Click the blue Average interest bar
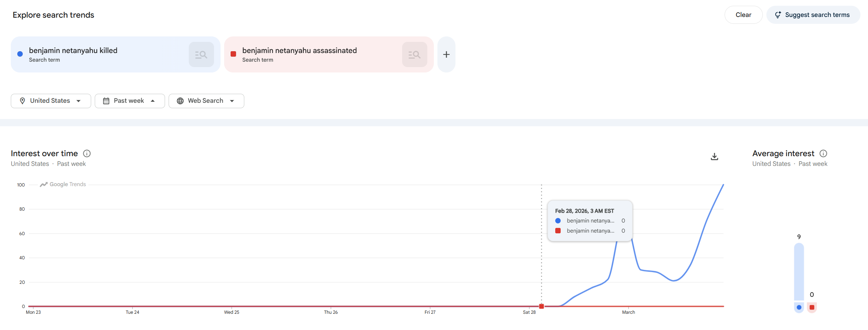The image size is (868, 330). tap(799, 272)
